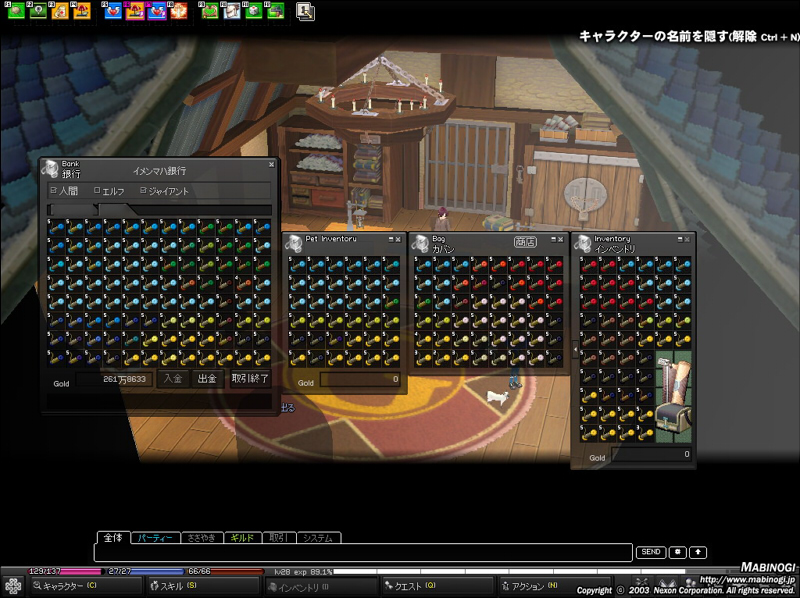The image size is (800, 598).
Task: Open the 商店 shop button in Bag
Action: (x=525, y=242)
